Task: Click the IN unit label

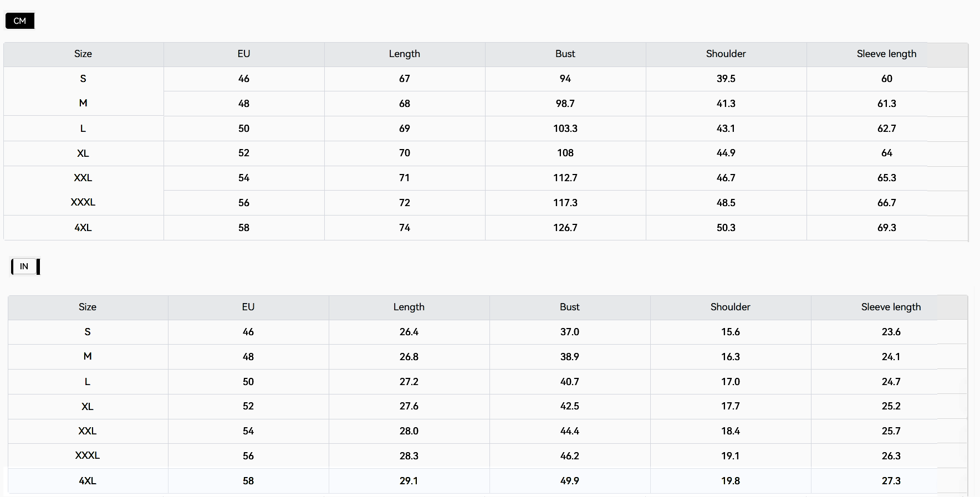Action: click(24, 267)
